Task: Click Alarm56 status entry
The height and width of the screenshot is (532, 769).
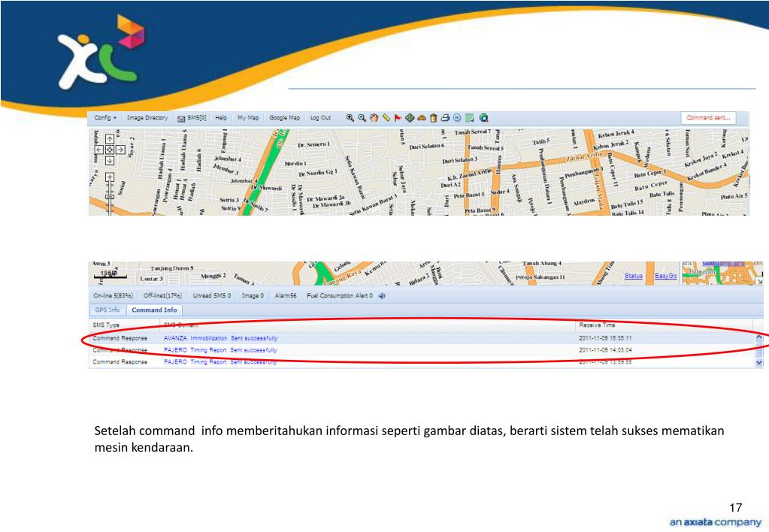Action: click(x=286, y=295)
